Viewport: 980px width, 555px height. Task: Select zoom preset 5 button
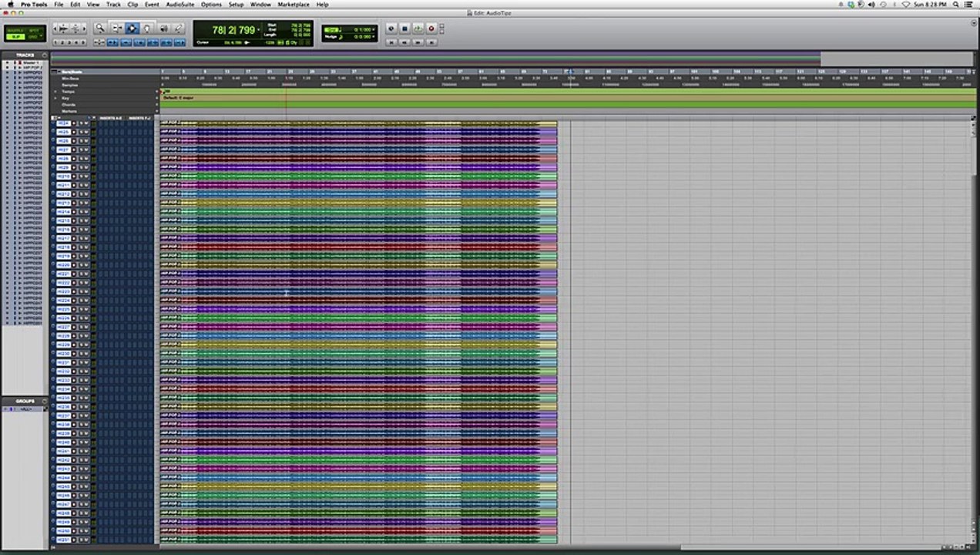click(84, 43)
